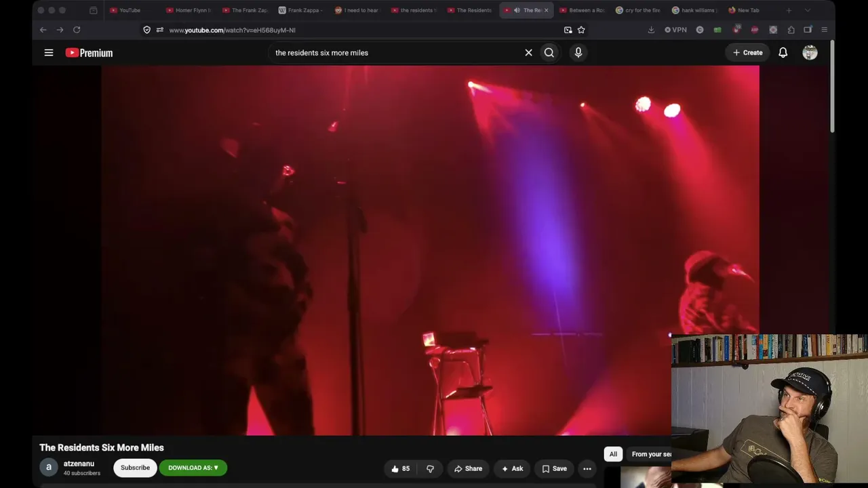Like the video with thumbs up

(x=400, y=468)
